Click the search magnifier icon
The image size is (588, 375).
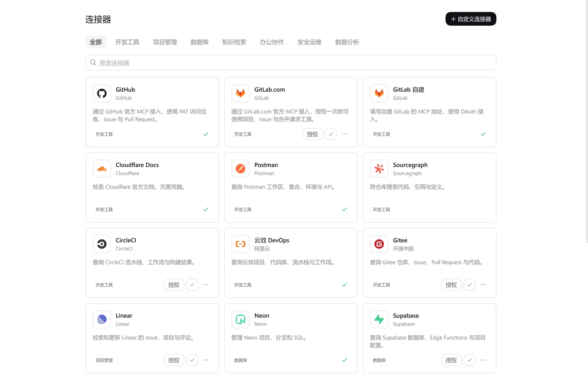[x=93, y=63]
